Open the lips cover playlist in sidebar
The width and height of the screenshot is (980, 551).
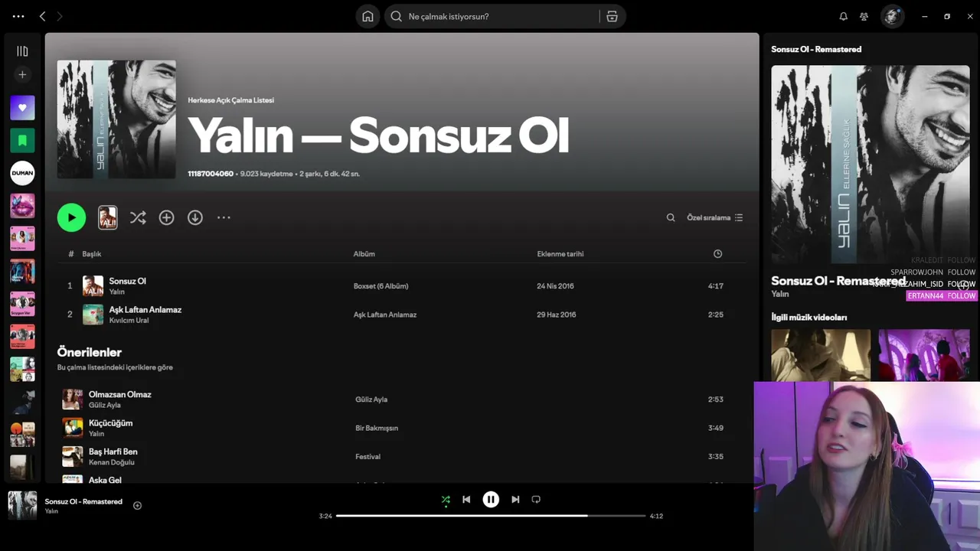(x=22, y=206)
